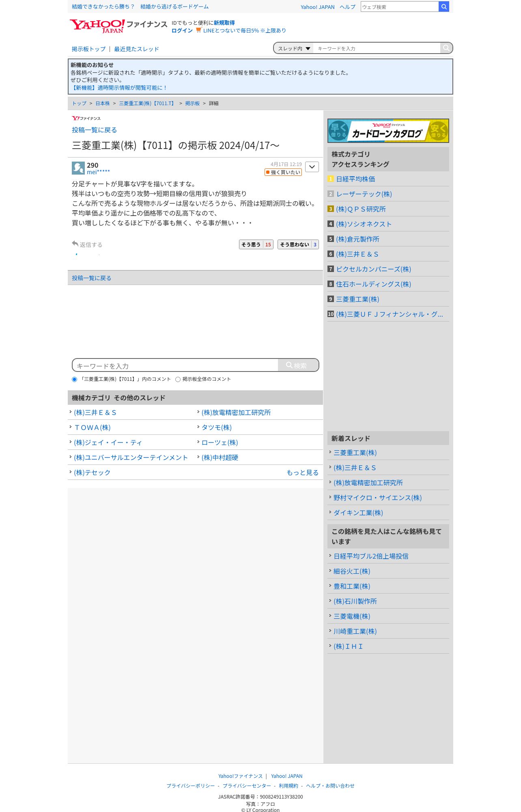Click the 掲示板 breadcrumb
521x812 pixels.
point(192,104)
